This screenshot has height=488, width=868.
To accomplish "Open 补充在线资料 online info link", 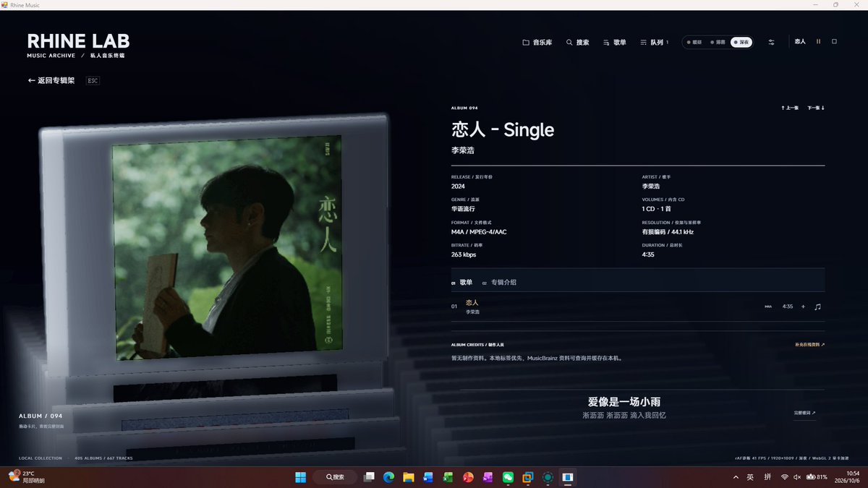I will (809, 345).
